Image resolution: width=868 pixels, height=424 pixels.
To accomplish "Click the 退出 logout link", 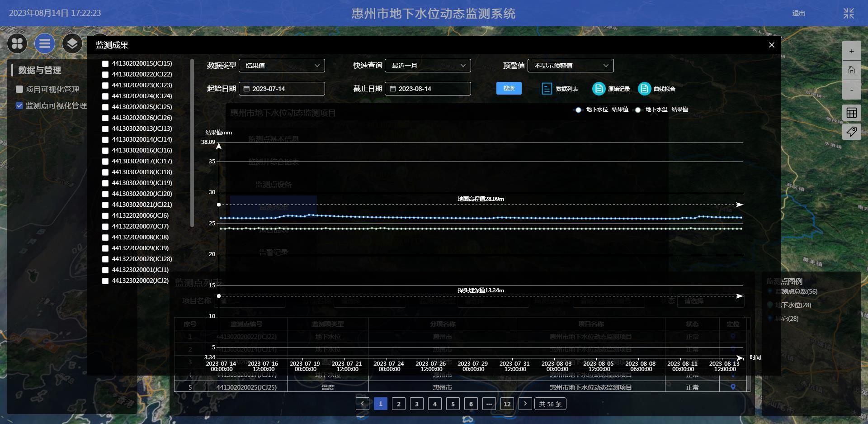I will [798, 13].
